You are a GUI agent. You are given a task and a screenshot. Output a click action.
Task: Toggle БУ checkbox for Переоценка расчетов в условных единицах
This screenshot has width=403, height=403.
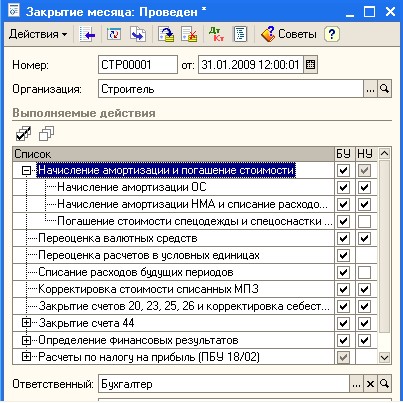click(343, 255)
